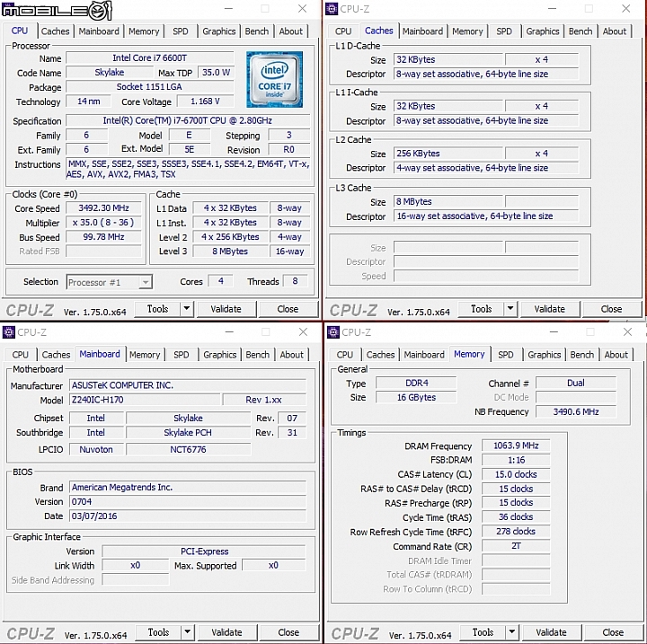Select Bench tab in Caches window
Viewport: 647px width, 644px height.
(x=581, y=31)
